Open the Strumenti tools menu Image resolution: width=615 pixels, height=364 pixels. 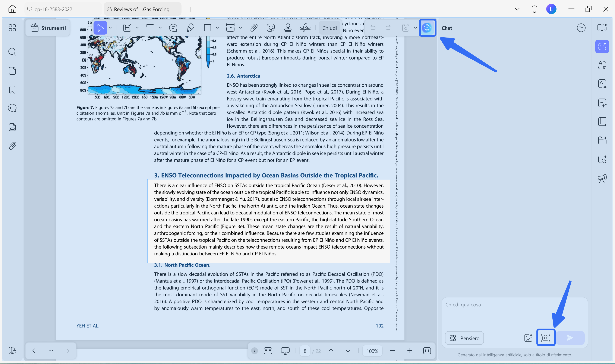48,28
